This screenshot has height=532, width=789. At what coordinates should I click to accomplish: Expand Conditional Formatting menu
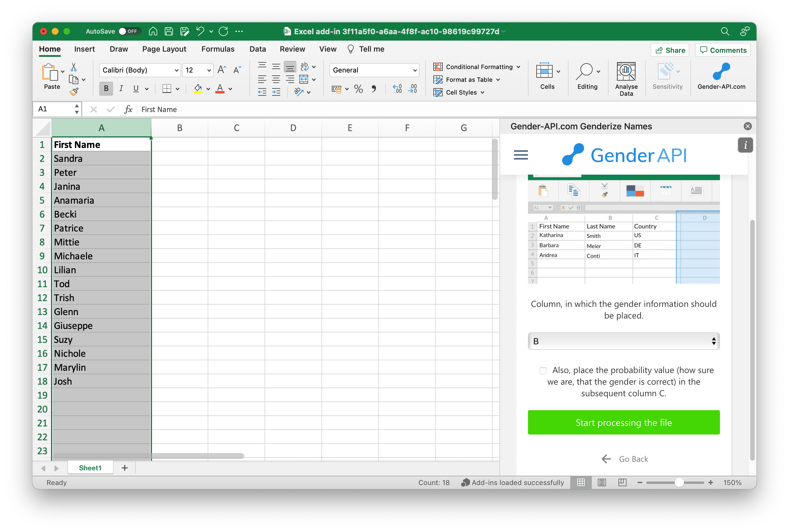click(x=477, y=67)
